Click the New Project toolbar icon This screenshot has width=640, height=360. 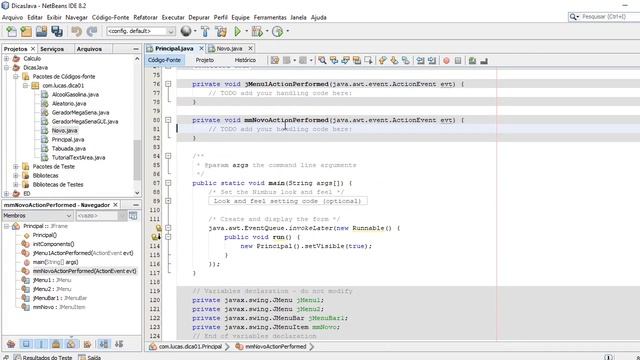26,31
